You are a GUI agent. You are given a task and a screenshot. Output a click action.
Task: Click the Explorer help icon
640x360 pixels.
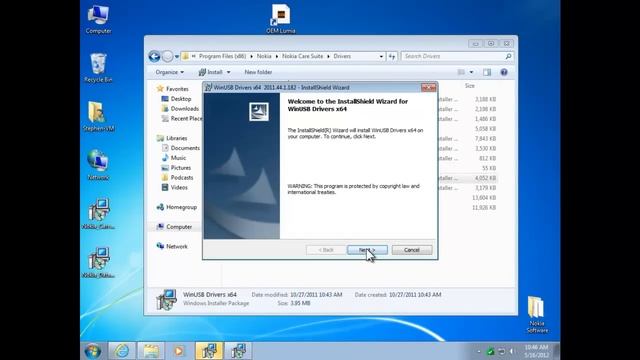[x=504, y=72]
